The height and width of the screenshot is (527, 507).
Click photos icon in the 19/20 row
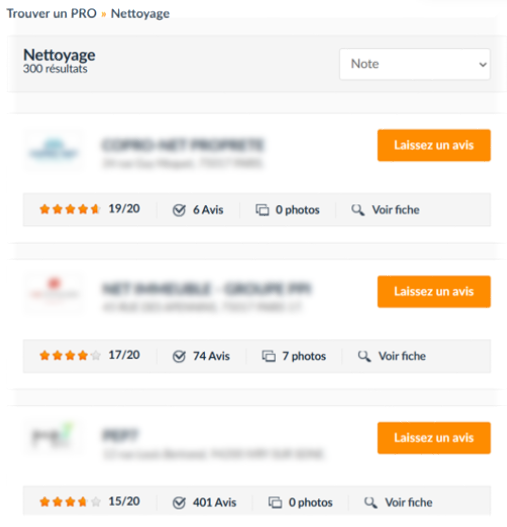click(x=262, y=210)
